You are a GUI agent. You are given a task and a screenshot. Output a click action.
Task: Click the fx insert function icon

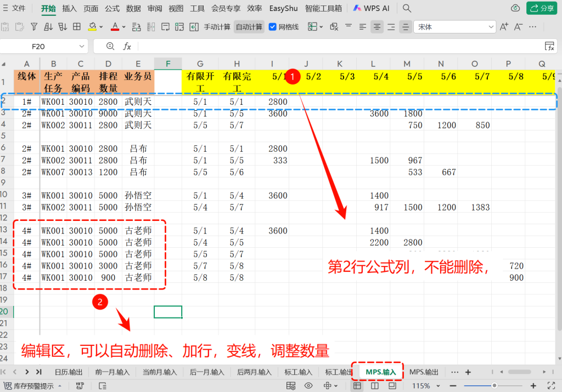127,46
